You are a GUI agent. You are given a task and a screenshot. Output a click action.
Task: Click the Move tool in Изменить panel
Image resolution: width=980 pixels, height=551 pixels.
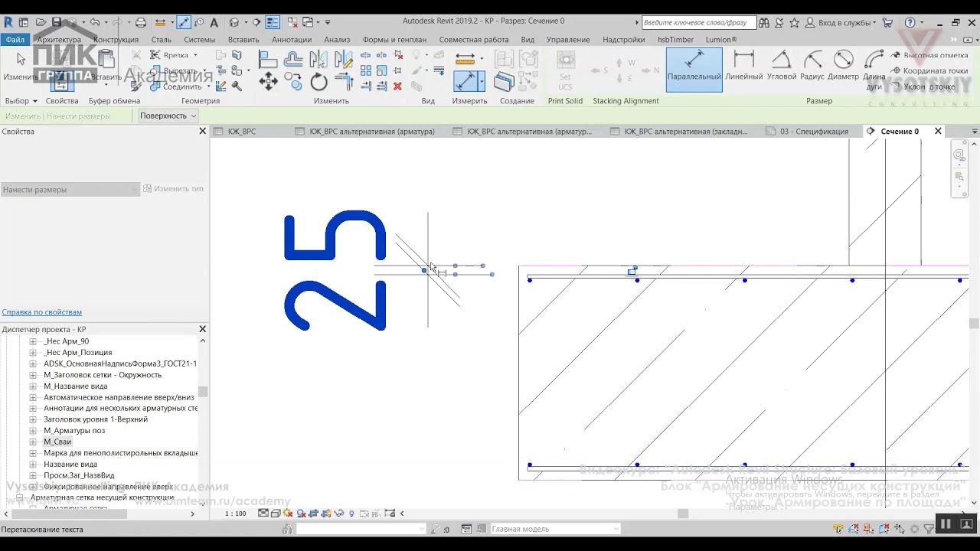[268, 81]
